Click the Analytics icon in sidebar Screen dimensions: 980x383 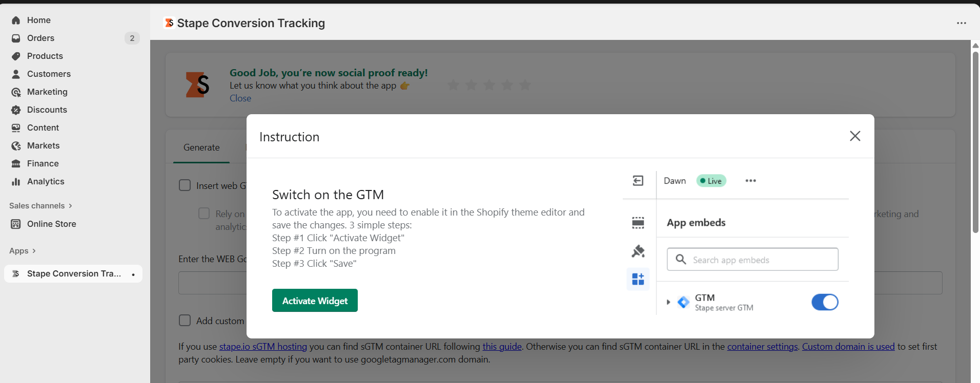[x=16, y=182]
